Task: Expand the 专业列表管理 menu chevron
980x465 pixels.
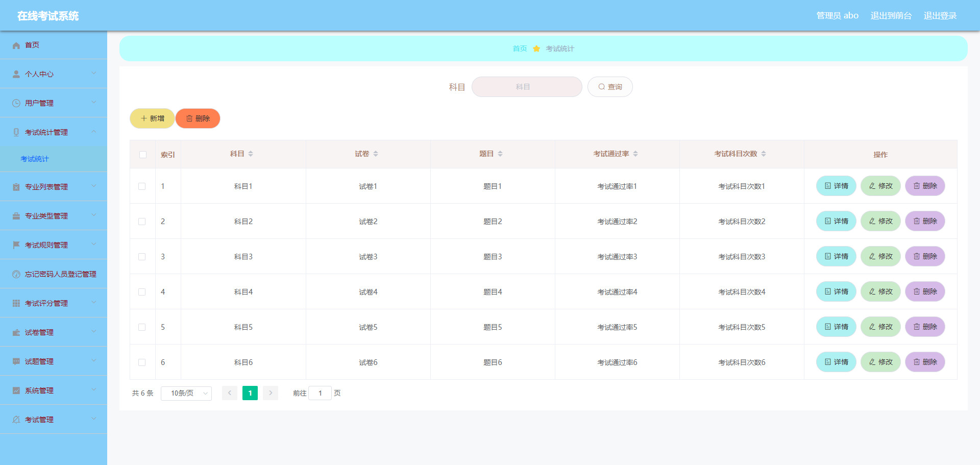Action: coord(94,186)
